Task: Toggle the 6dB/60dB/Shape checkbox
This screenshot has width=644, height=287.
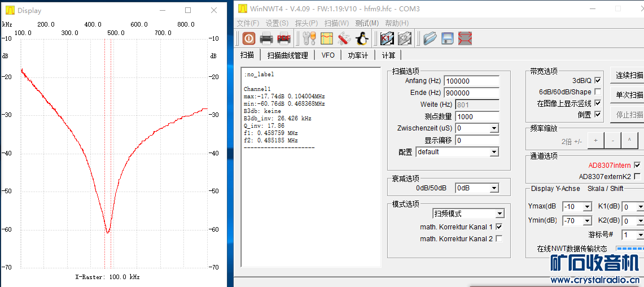Action: (x=598, y=92)
